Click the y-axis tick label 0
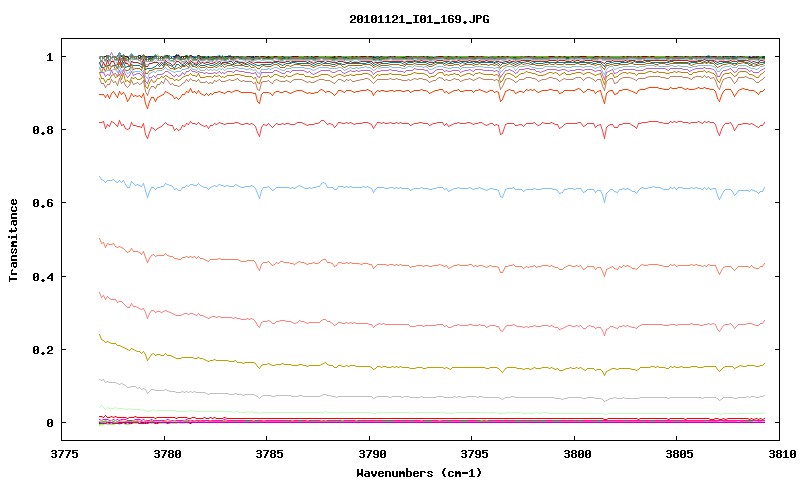 pos(49,423)
